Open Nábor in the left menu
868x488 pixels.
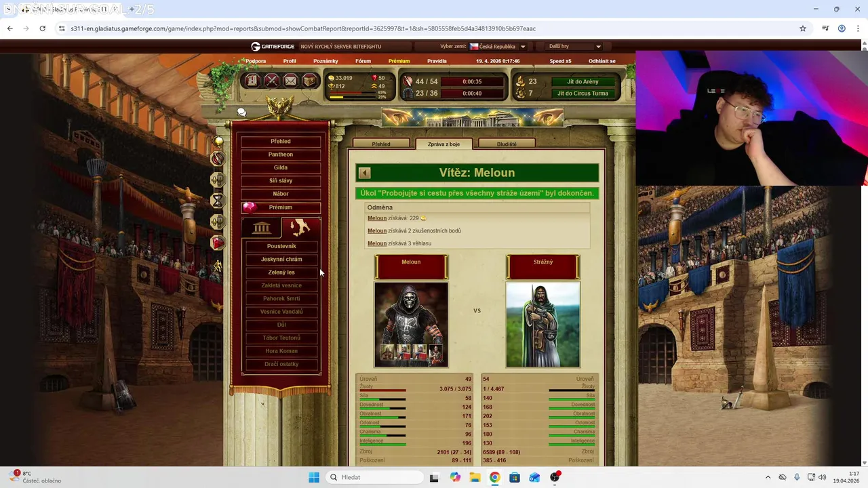[281, 194]
